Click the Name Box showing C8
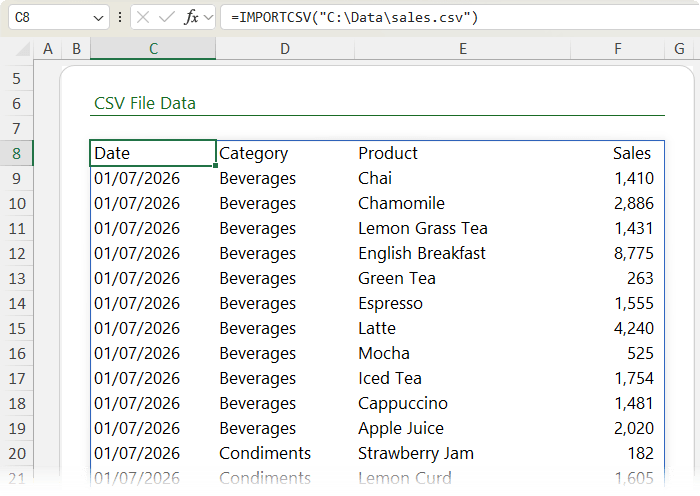The width and height of the screenshot is (700, 496). point(58,17)
